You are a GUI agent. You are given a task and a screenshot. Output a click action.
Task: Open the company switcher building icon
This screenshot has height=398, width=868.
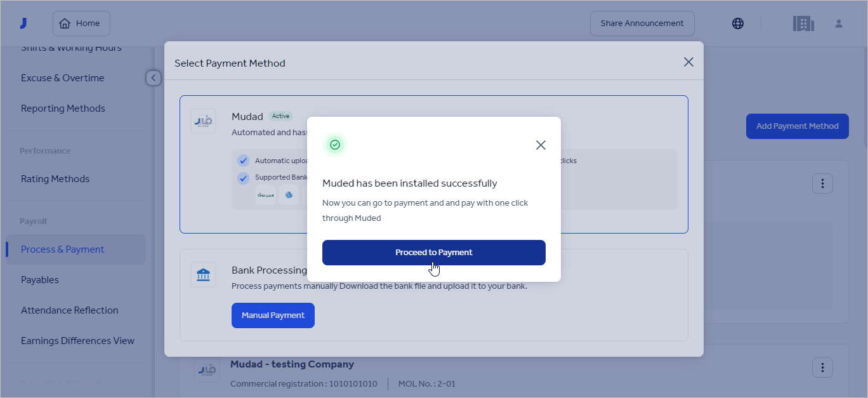pos(803,23)
